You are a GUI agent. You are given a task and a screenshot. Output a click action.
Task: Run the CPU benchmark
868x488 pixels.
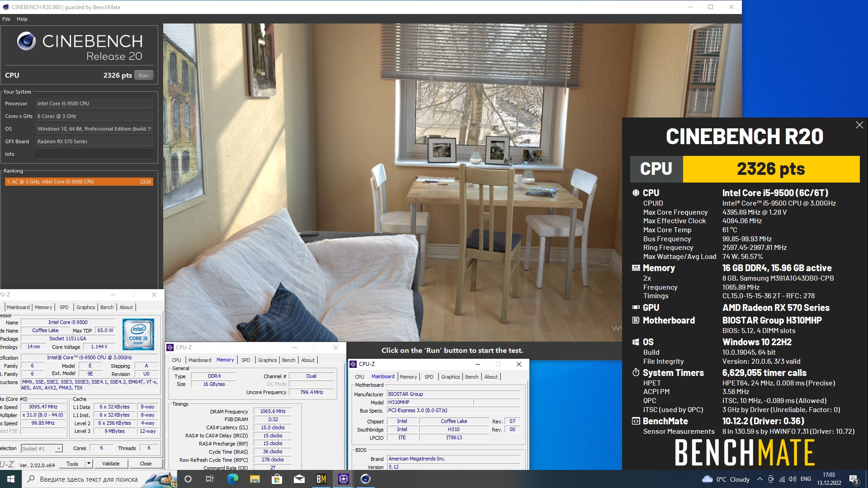point(144,75)
